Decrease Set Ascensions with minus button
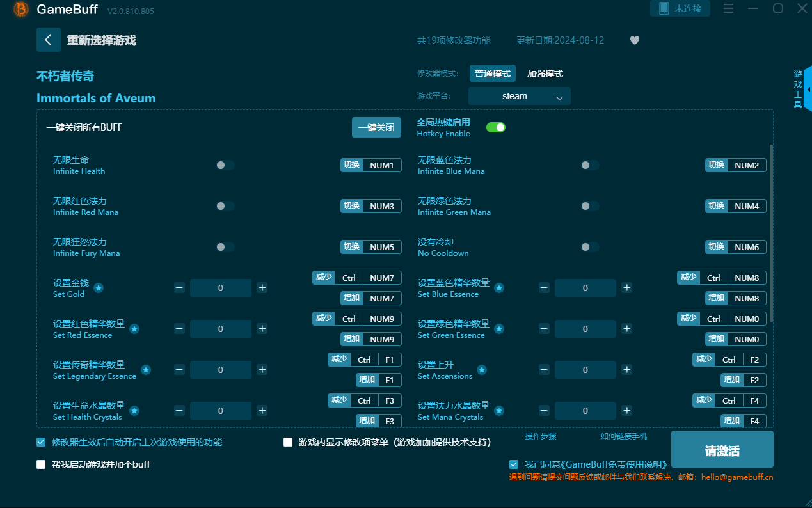The height and width of the screenshot is (508, 812). (x=544, y=370)
